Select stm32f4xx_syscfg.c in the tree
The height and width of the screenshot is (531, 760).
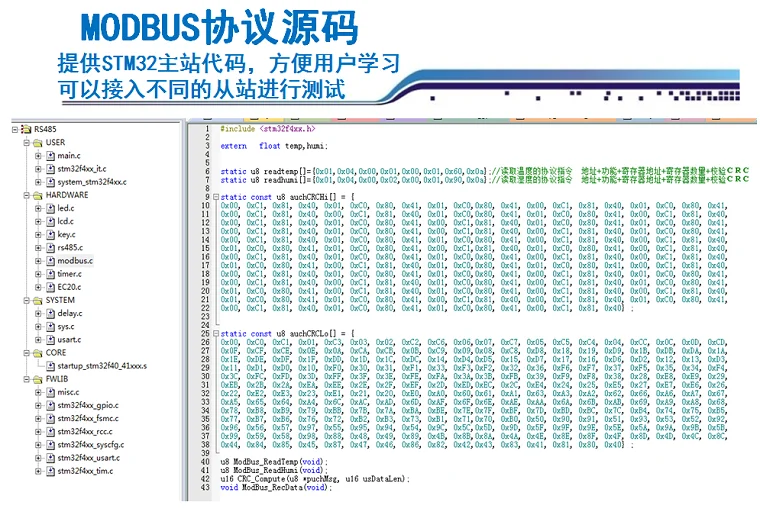coord(91,445)
